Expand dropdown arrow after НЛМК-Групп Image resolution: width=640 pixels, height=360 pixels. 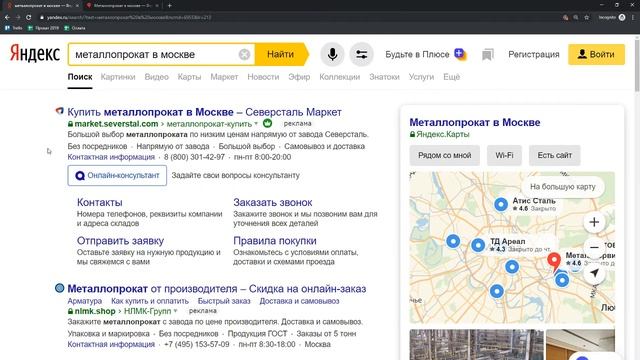(175, 311)
